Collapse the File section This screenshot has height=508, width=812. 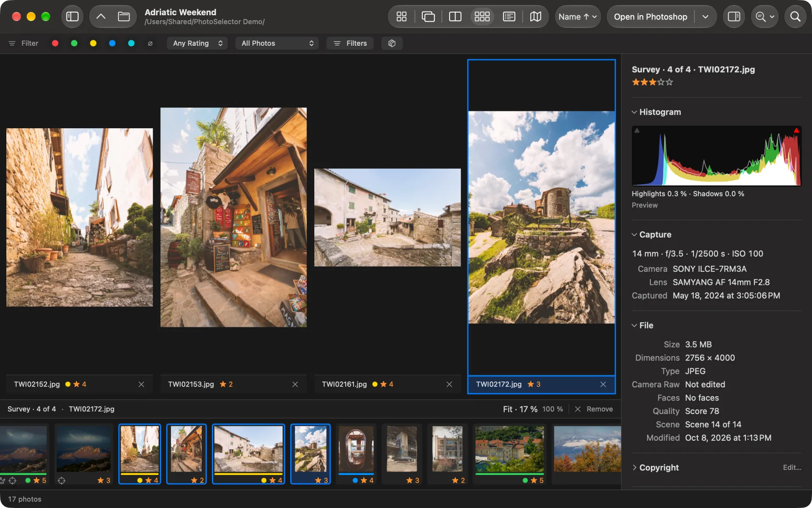[634, 326]
